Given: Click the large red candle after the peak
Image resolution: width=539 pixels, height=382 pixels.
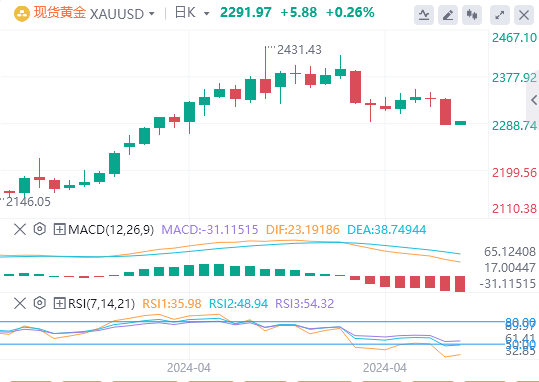Looking at the screenshot, I should click(355, 87).
